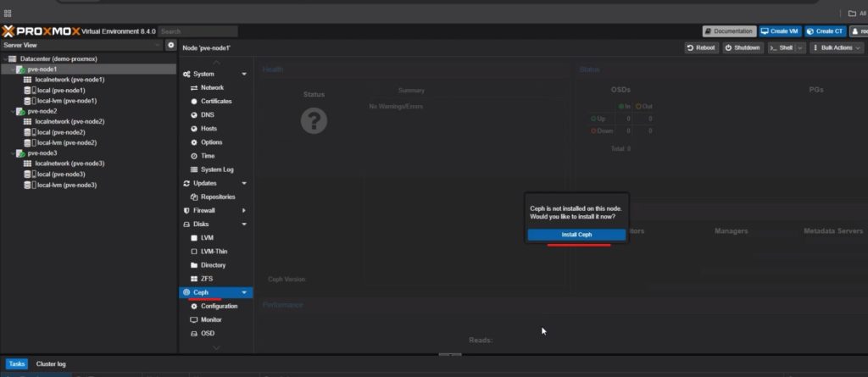
Task: Click the search input field
Action: [198, 31]
